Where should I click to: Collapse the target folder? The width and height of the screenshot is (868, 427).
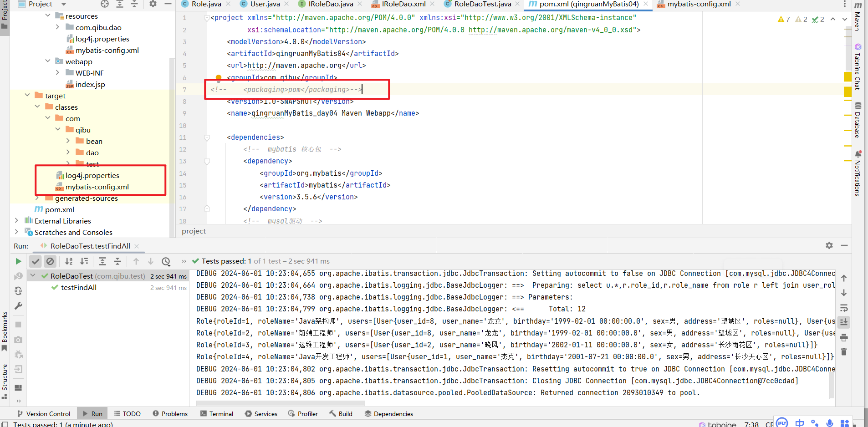27,95
